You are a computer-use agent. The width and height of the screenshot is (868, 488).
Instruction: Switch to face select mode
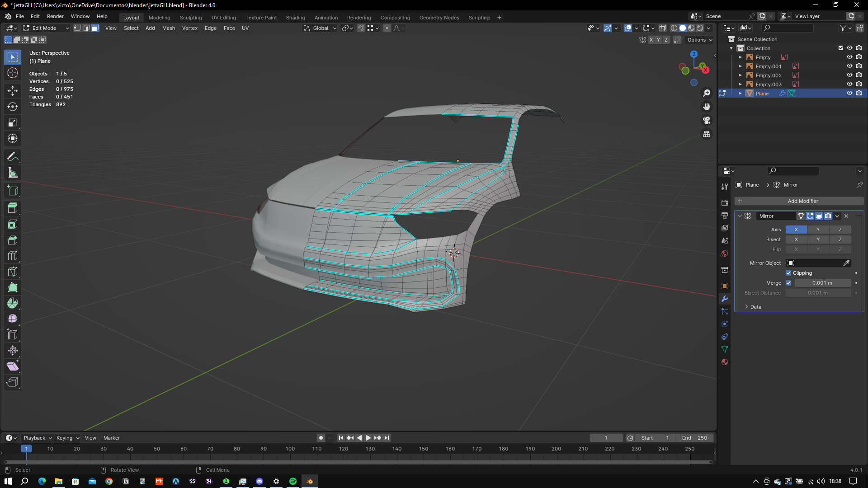pos(95,28)
